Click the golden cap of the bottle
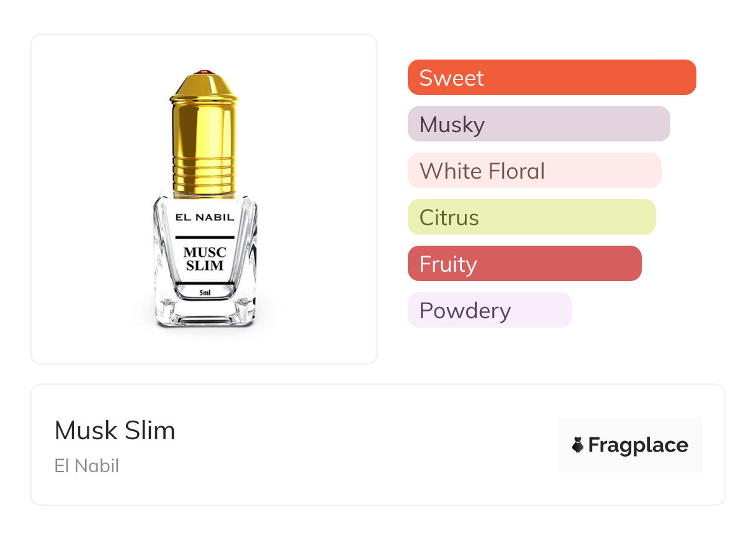756x536 pixels. point(204,124)
